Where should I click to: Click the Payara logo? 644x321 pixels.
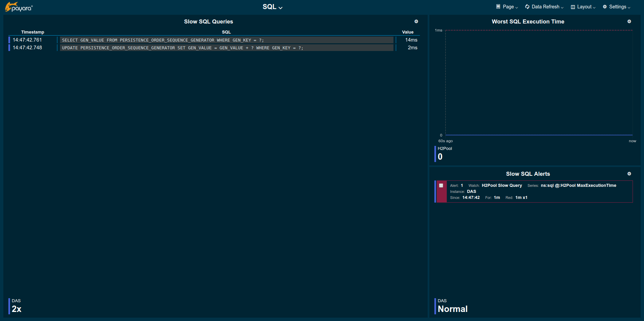tap(18, 7)
